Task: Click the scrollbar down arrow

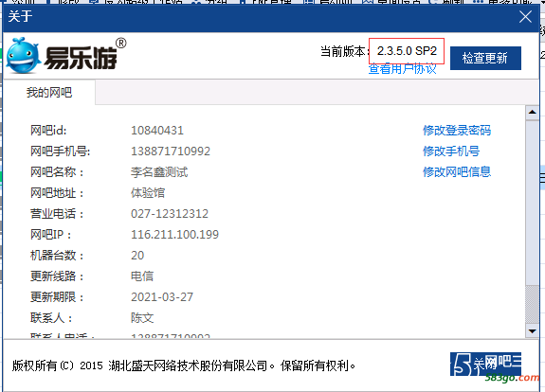Action: [532, 330]
